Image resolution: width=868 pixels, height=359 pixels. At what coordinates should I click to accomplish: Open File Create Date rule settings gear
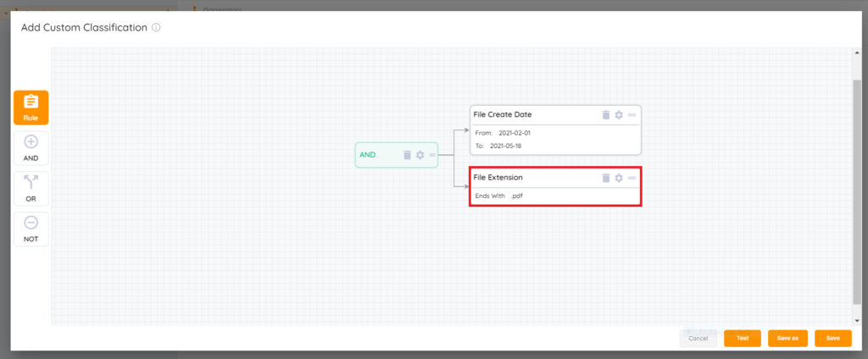click(x=619, y=114)
